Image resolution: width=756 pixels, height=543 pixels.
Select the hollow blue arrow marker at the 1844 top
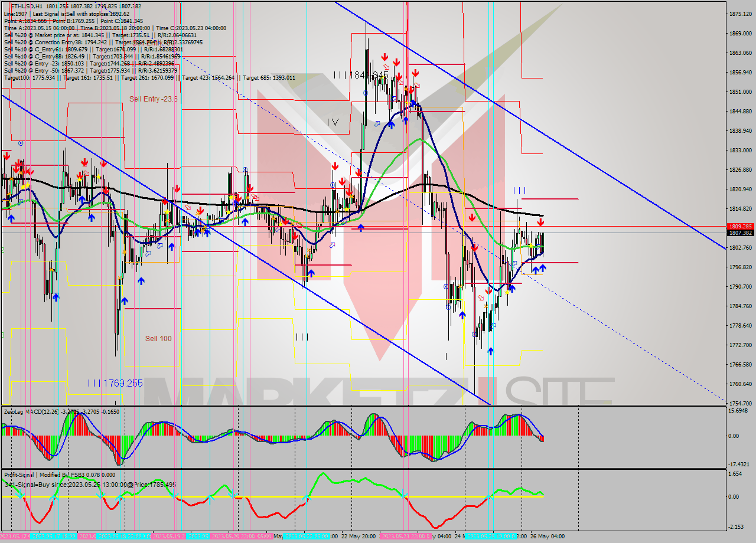(x=394, y=99)
